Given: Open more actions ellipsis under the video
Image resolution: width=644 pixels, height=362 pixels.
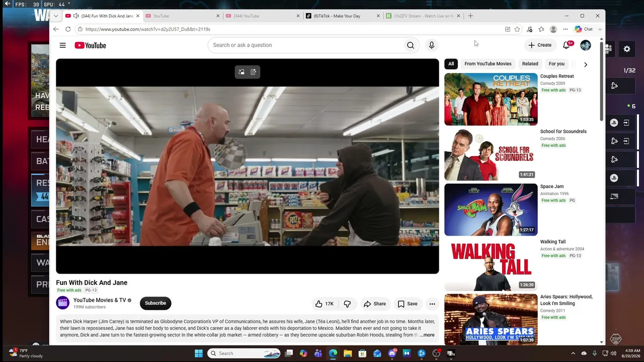Looking at the screenshot, I should point(432,304).
